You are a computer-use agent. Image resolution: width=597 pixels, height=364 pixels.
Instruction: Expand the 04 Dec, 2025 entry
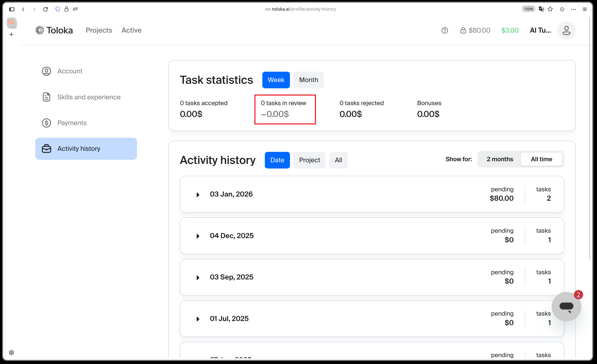pyautogui.click(x=198, y=236)
